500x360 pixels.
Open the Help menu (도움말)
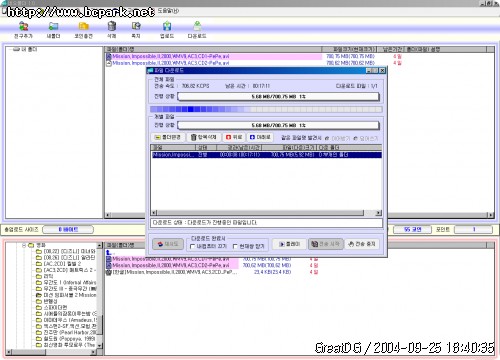(168, 11)
